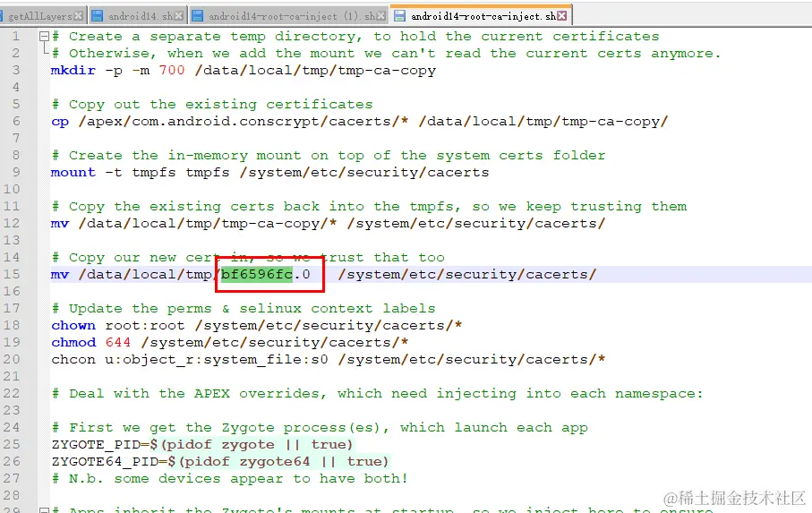Click the red value 700

(172, 70)
